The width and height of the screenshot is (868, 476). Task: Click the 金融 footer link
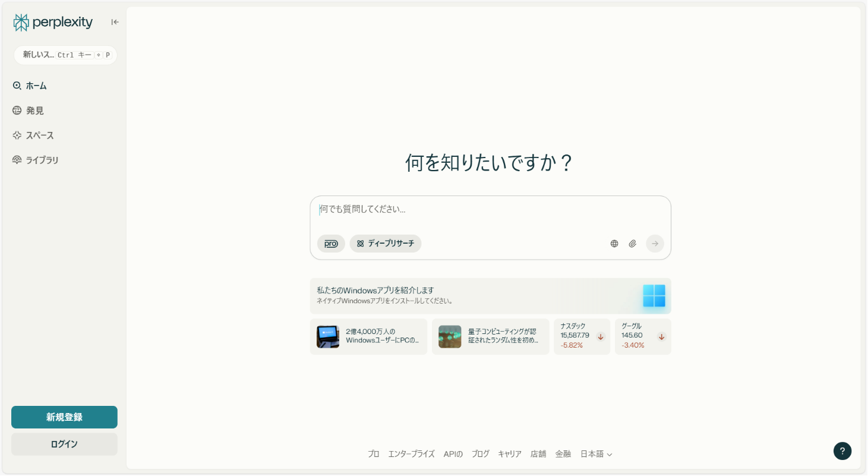click(x=563, y=454)
